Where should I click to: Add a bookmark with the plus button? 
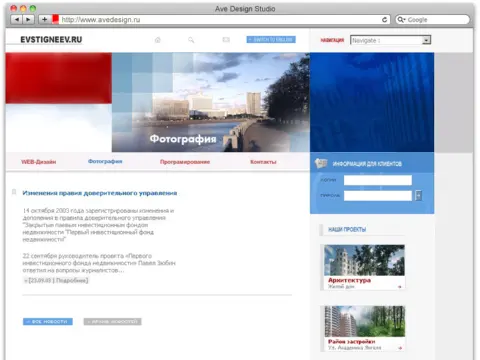(x=44, y=20)
